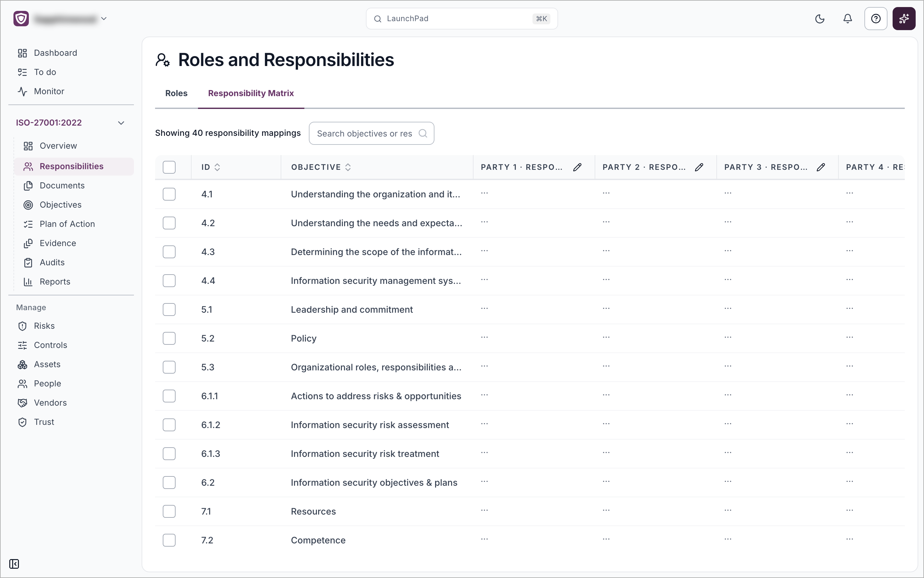This screenshot has height=578, width=924.
Task: Edit Party 2 responsibility column pencil
Action: click(699, 167)
